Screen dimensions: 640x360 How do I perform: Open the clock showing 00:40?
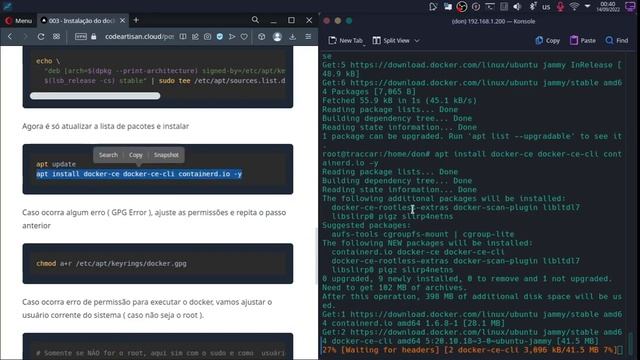point(608,7)
